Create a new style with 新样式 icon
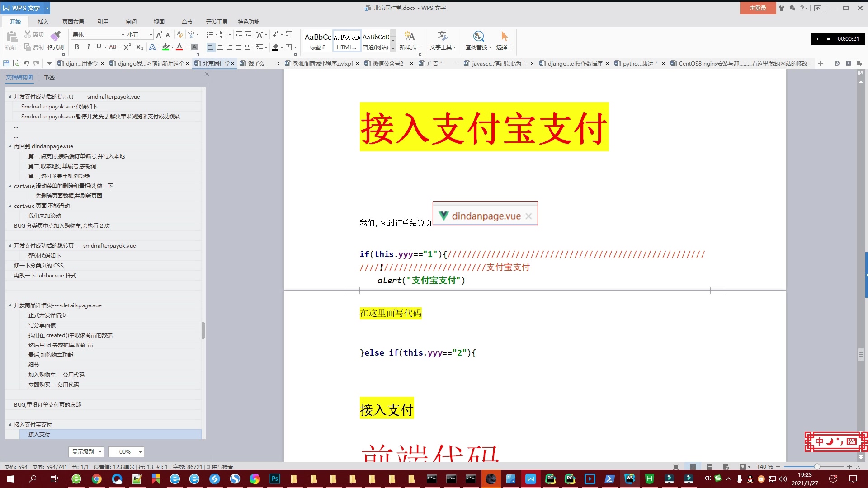The width and height of the screenshot is (868, 488). (408, 41)
